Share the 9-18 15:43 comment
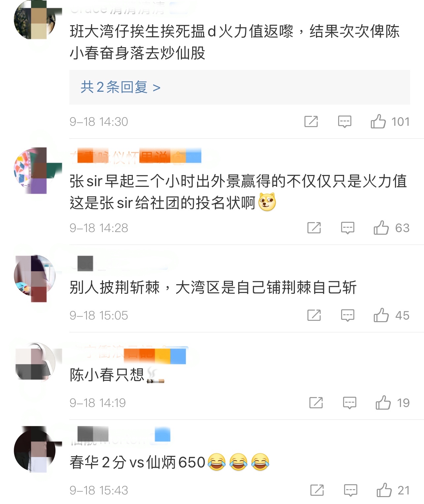Screen dimensions: 424x504 click(317, 490)
